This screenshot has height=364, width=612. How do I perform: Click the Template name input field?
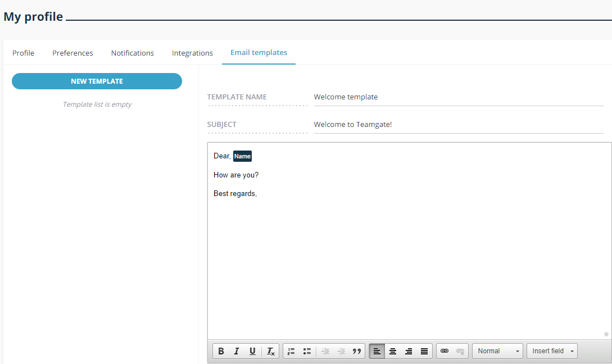point(459,97)
